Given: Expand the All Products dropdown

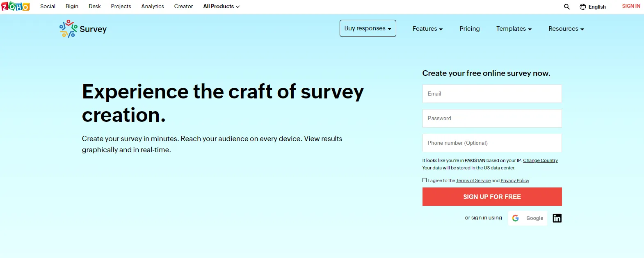Looking at the screenshot, I should pos(222,7).
